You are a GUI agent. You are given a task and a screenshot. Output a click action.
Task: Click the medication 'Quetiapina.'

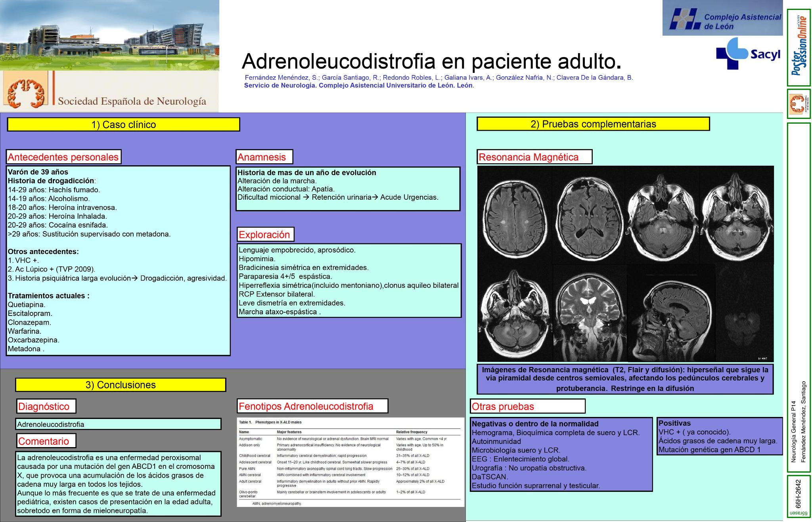(27, 305)
